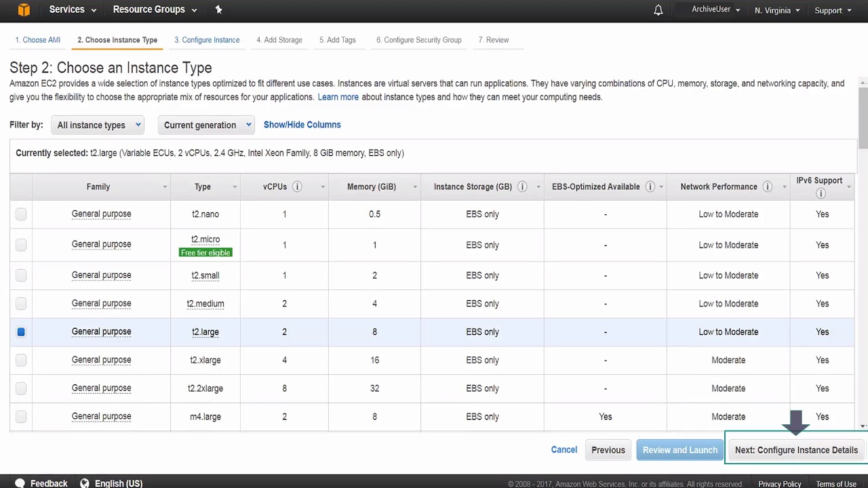
Task: Go to step 3 Configure Instance
Action: point(207,40)
